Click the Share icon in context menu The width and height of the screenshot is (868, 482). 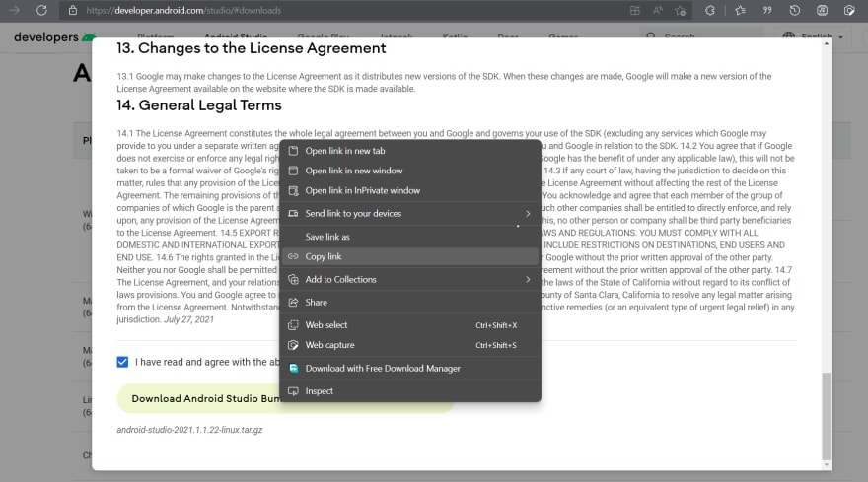(293, 303)
